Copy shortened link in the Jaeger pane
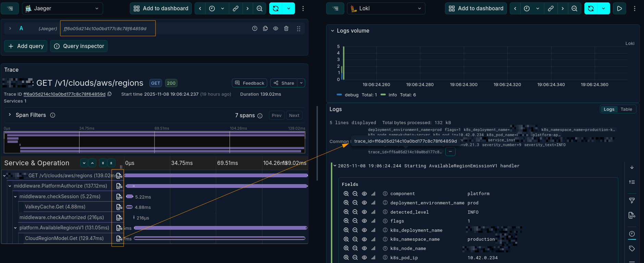This screenshot has width=644, height=263. coord(236,8)
